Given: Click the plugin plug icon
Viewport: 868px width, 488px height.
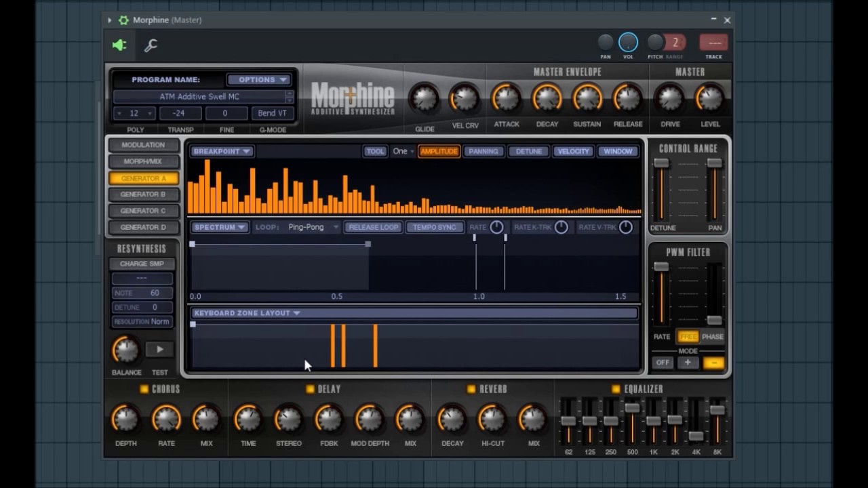Looking at the screenshot, I should pos(119,45).
